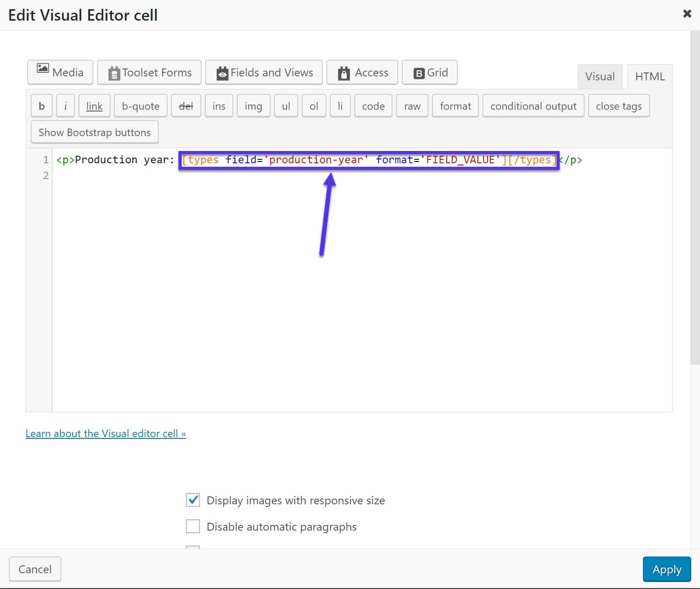The image size is (700, 589).
Task: Insert a conditional output block
Action: 533,106
